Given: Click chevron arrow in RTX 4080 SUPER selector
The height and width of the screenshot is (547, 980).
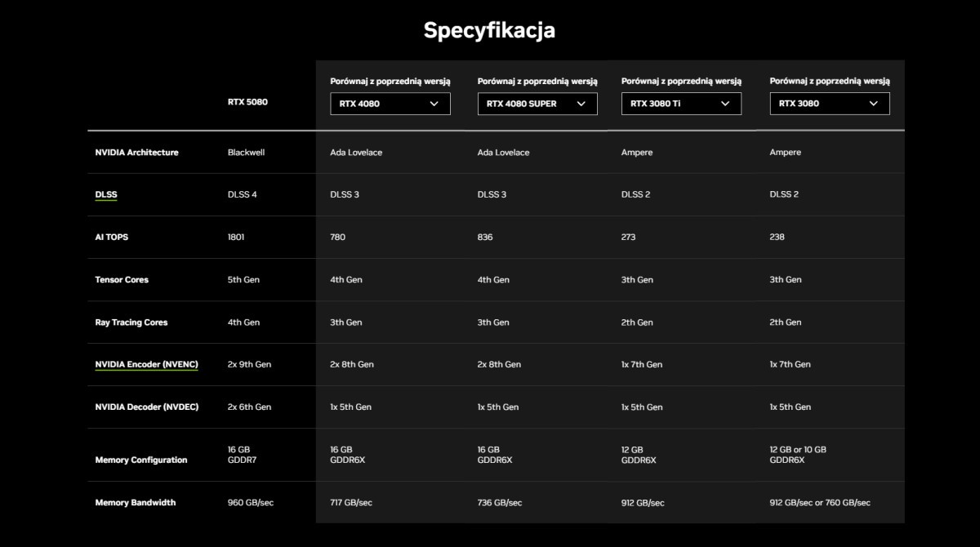Looking at the screenshot, I should (581, 104).
